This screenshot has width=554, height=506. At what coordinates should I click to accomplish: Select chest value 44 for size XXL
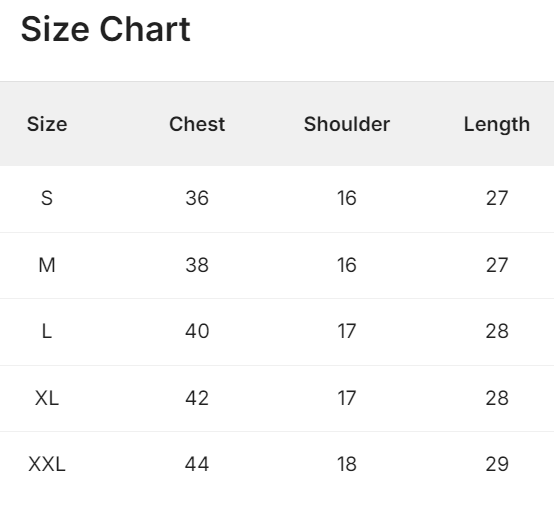[x=197, y=464]
